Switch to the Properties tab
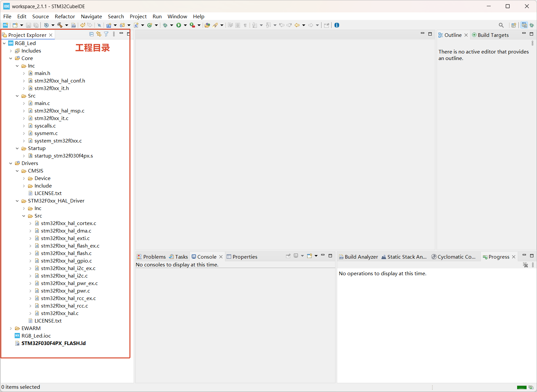The image size is (537, 392). pyautogui.click(x=242, y=257)
